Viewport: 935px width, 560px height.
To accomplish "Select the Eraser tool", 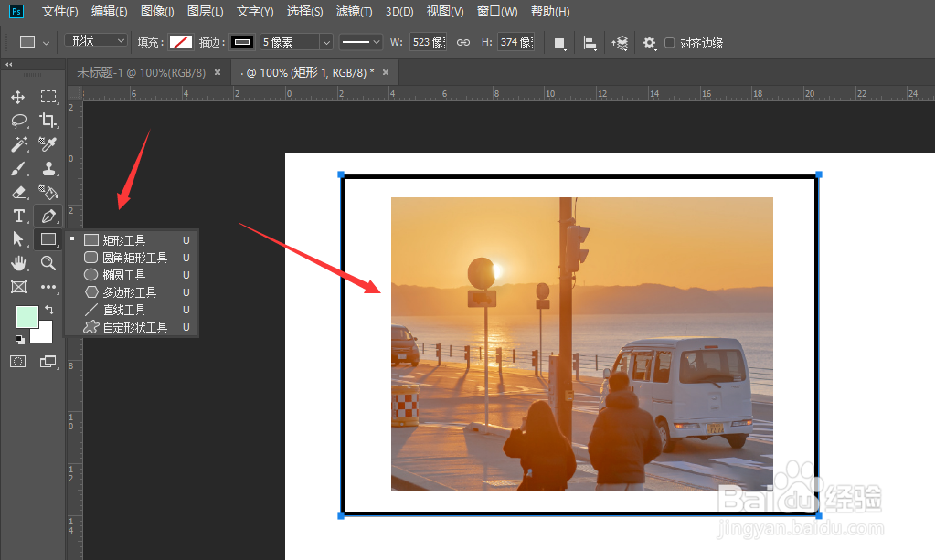I will [18, 193].
